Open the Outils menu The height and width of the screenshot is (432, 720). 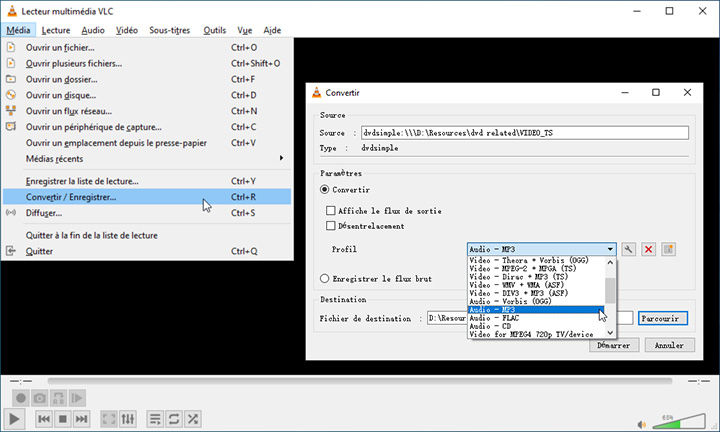click(x=214, y=30)
